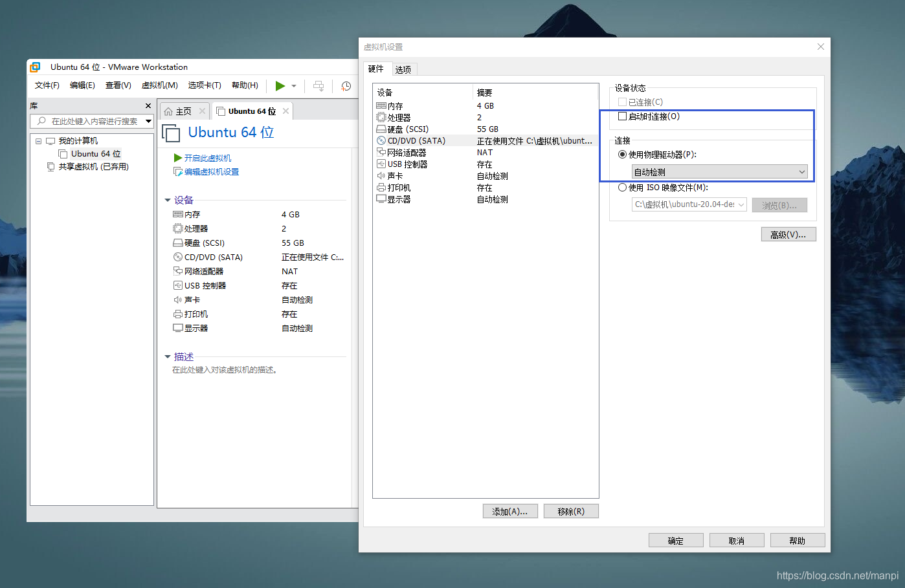The width and height of the screenshot is (905, 588).
Task: Select Ubuntu 64 位 in the library tree
Action: pyautogui.click(x=96, y=154)
